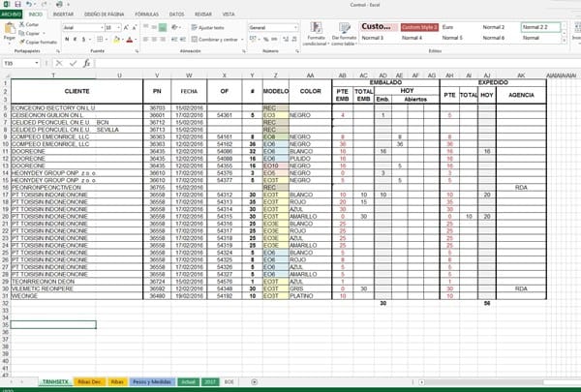Apply the Normal 4 cell style
The width and height of the screenshot is (581, 392).
tap(413, 38)
